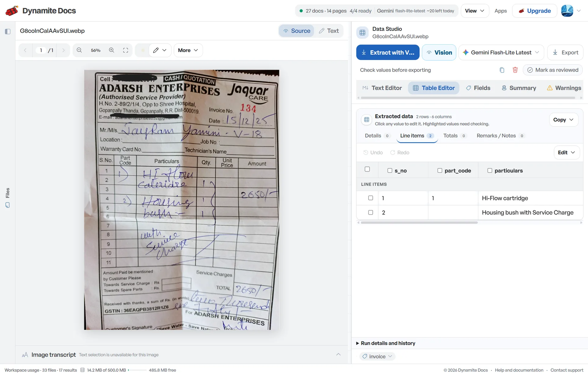Click the Redo button
The width and height of the screenshot is (588, 376).
(x=400, y=152)
